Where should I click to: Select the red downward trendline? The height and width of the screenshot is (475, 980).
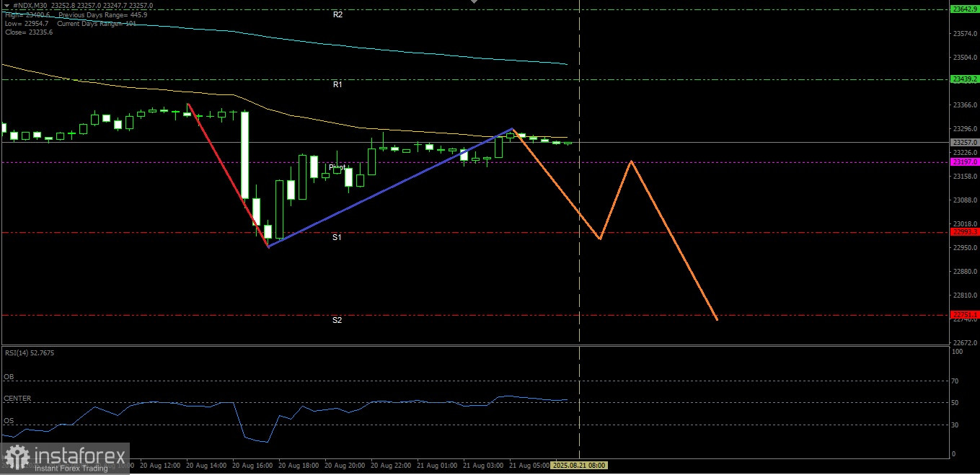(227, 175)
